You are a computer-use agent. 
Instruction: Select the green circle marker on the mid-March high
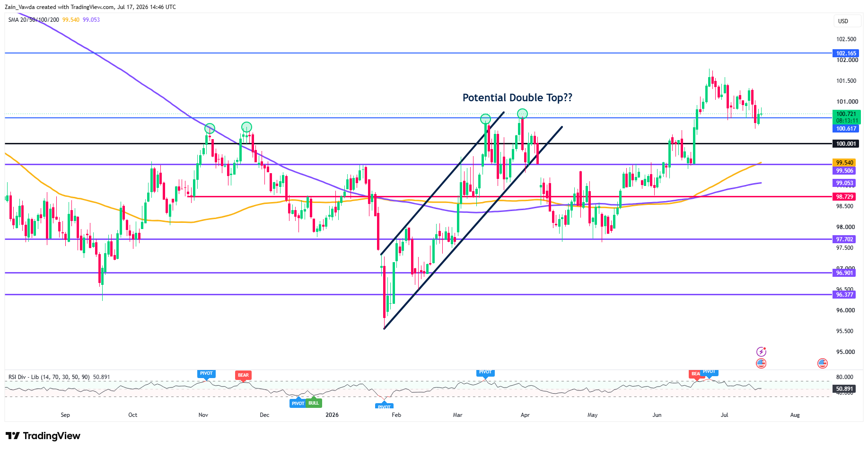pos(485,119)
